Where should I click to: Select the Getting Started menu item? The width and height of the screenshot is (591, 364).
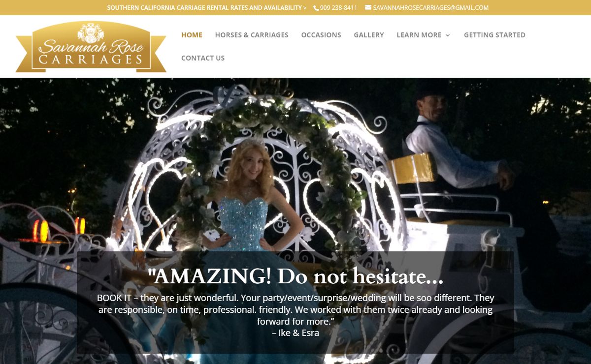coord(494,35)
